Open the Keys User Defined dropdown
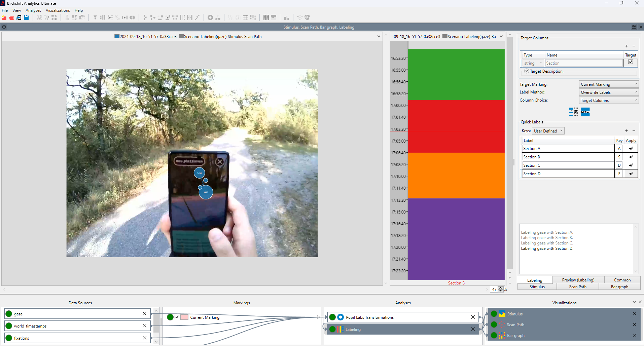644x346 pixels. tap(548, 131)
